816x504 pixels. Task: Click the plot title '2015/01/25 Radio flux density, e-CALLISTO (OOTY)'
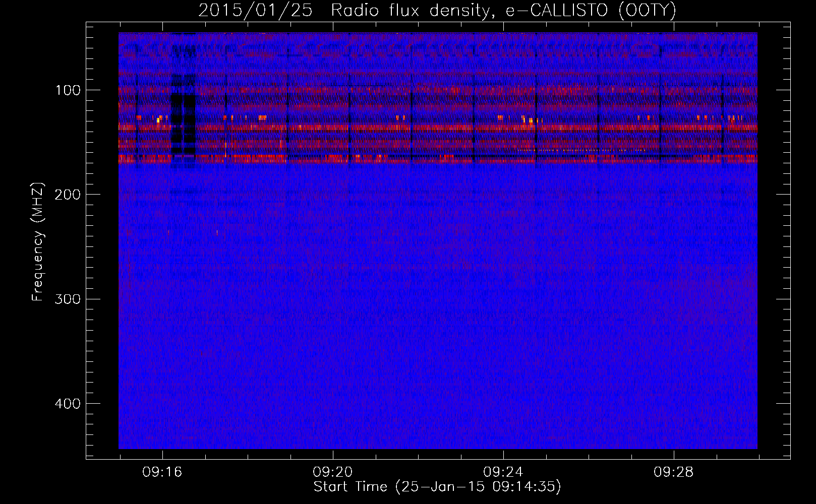[x=437, y=10]
